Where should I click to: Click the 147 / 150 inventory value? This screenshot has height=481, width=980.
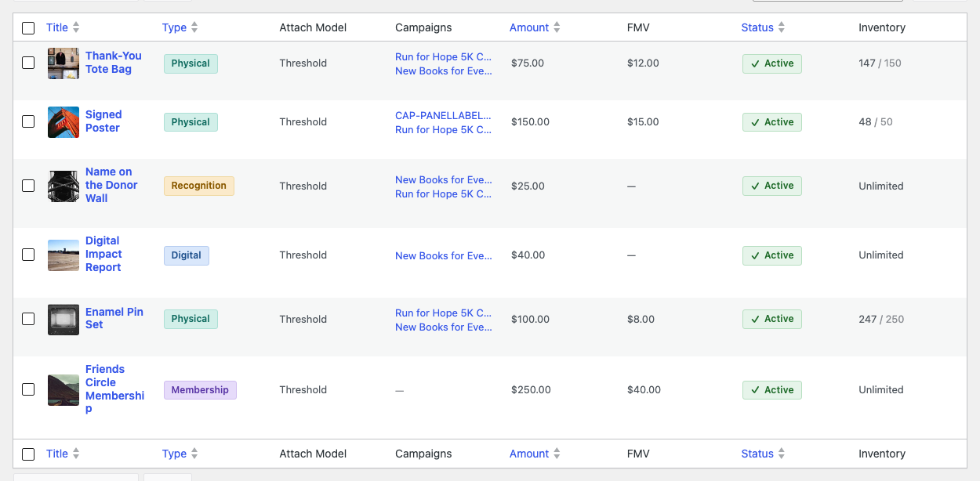[x=880, y=63]
